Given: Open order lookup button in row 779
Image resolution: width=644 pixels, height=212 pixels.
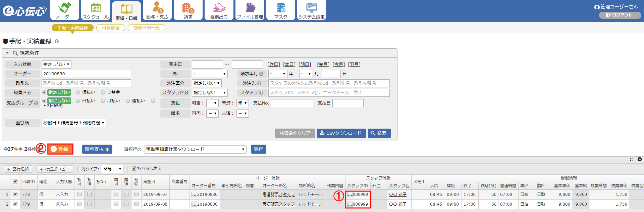Looking at the screenshot, I should [x=194, y=204].
